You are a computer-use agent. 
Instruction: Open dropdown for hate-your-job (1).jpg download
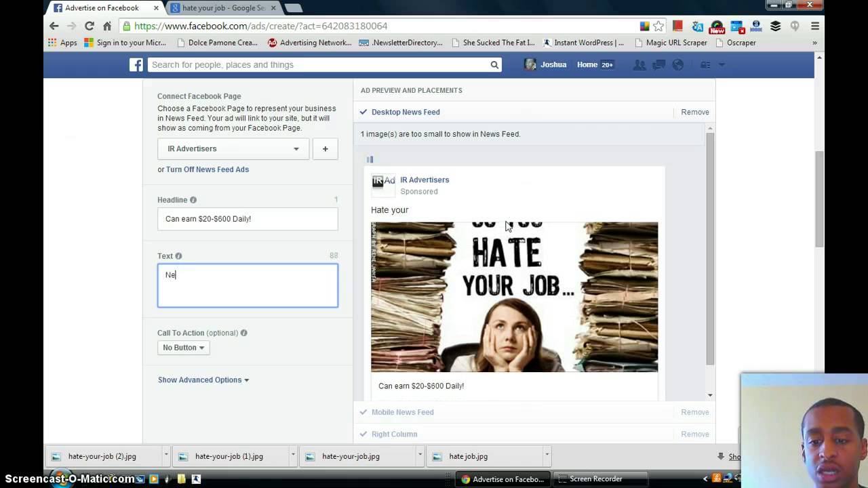[293, 456]
